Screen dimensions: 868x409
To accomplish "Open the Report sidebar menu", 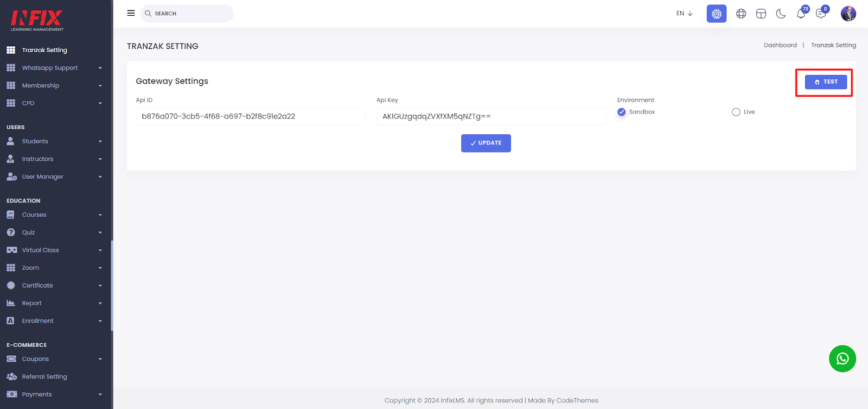I will click(x=31, y=303).
